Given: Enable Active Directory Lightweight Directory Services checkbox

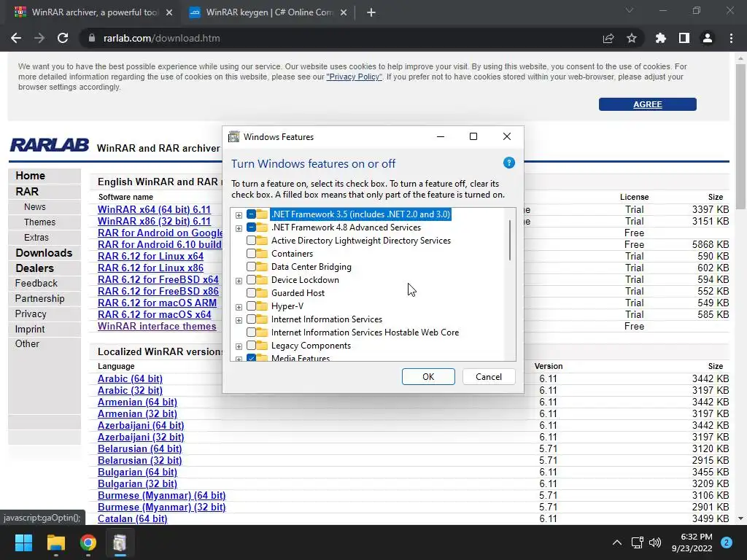Looking at the screenshot, I should click(x=251, y=241).
